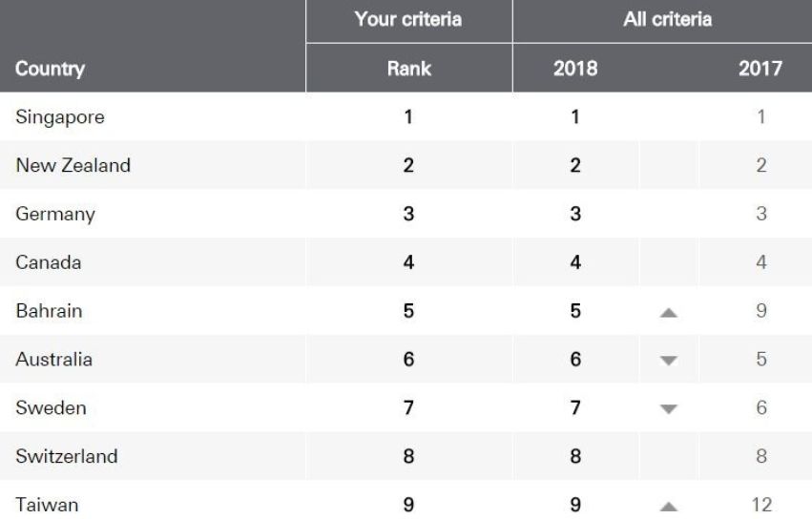
Task: Choose Sweden from the table
Action: [51, 409]
